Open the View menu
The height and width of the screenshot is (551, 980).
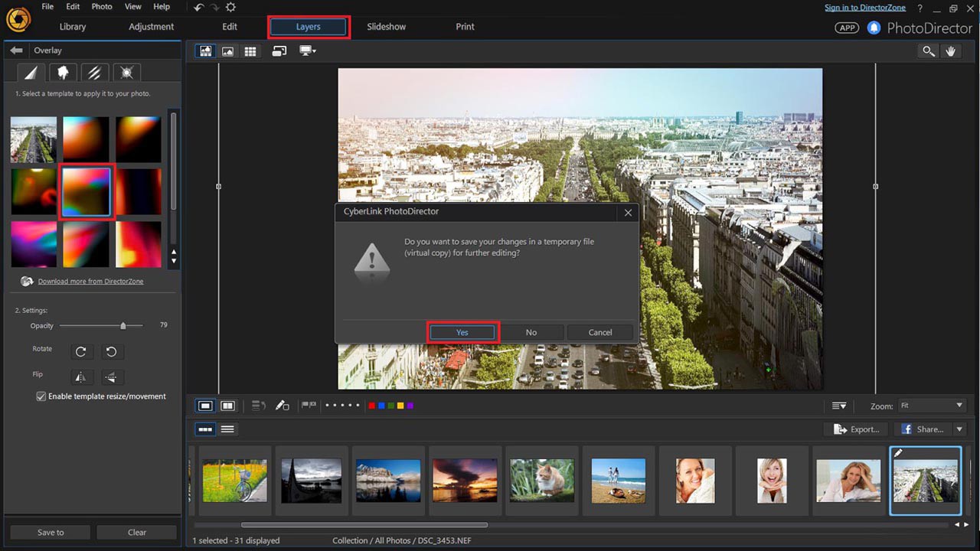[x=133, y=6]
